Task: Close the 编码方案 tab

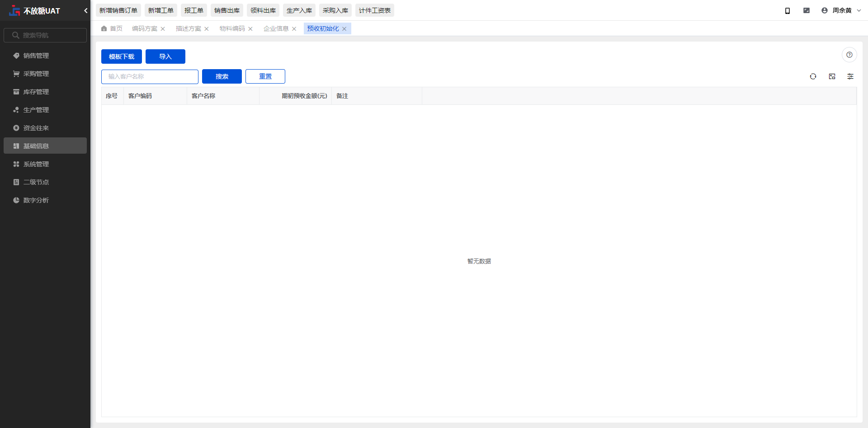Action: [x=163, y=28]
